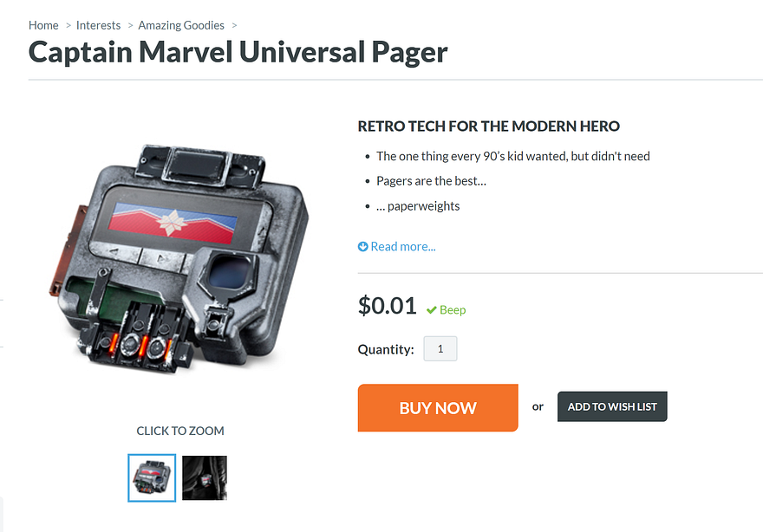This screenshot has width=763, height=532.
Task: Click the main pager product image
Action: 179,257
